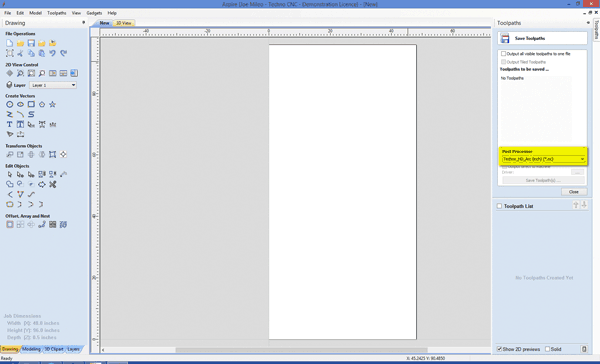The image size is (600, 364).
Task: Select the Draw Star tool
Action: click(x=52, y=104)
